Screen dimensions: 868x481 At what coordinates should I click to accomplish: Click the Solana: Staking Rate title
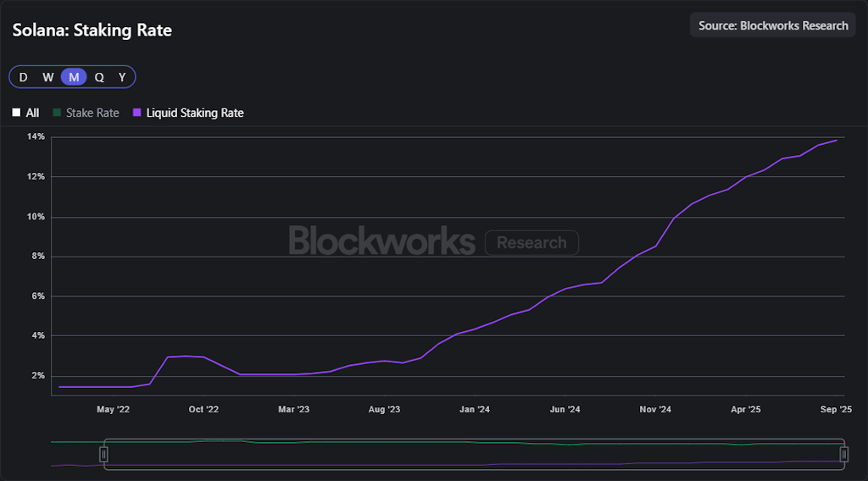(x=92, y=30)
